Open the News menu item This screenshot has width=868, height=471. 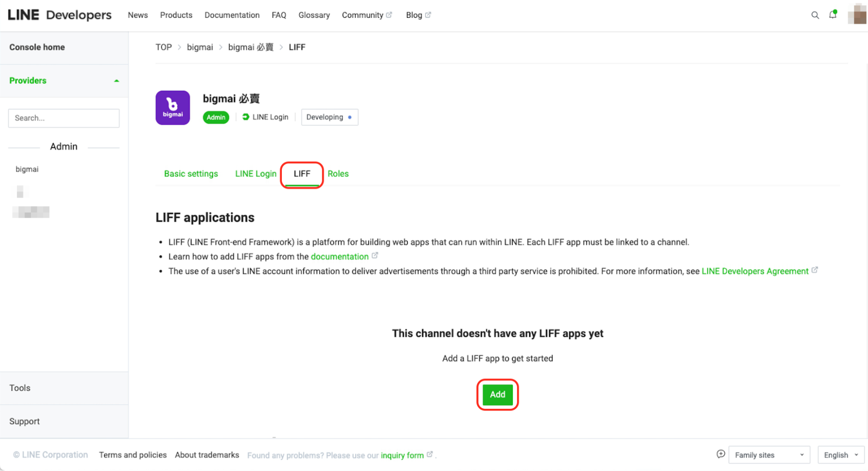pos(138,15)
